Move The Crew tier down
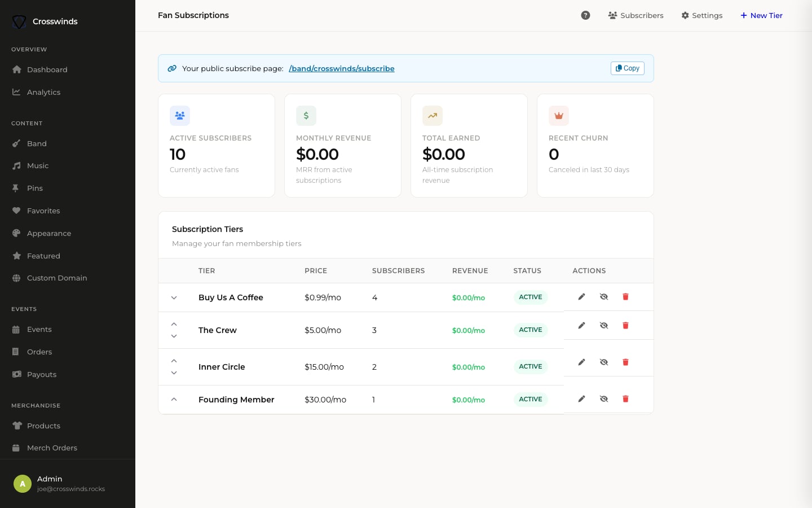This screenshot has height=508, width=812. (x=174, y=336)
